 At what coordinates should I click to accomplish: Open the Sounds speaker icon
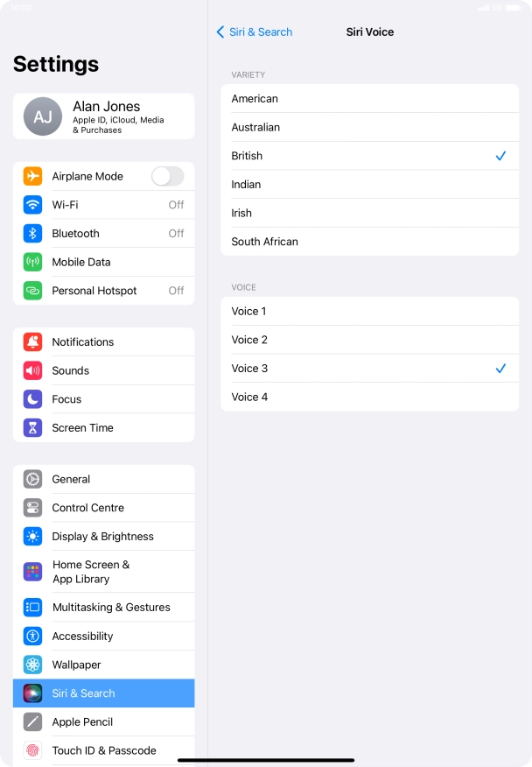(x=32, y=370)
